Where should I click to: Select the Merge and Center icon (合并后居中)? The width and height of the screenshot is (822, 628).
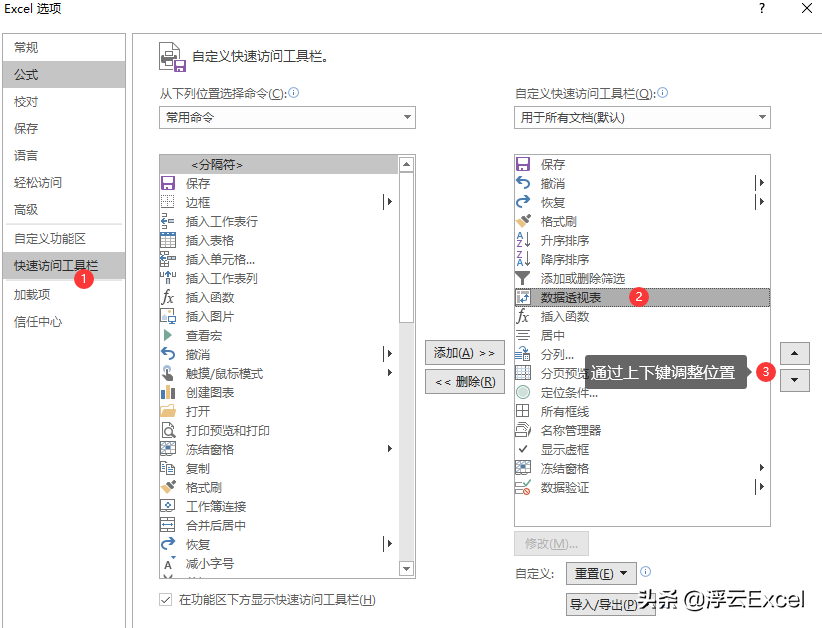coord(168,525)
